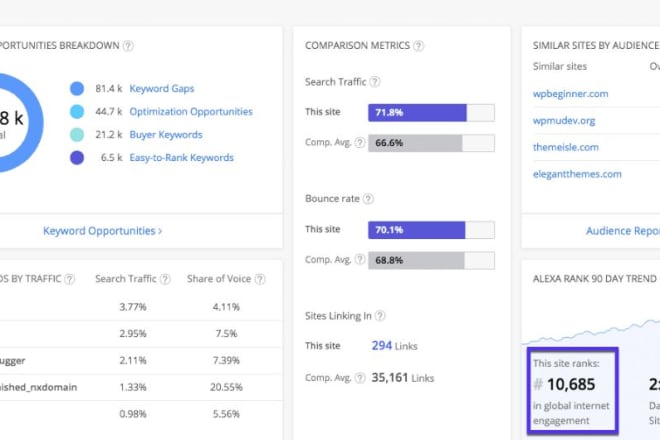Click the 20.55% share of voice cell
This screenshot has width=660, height=440.
[x=226, y=387]
